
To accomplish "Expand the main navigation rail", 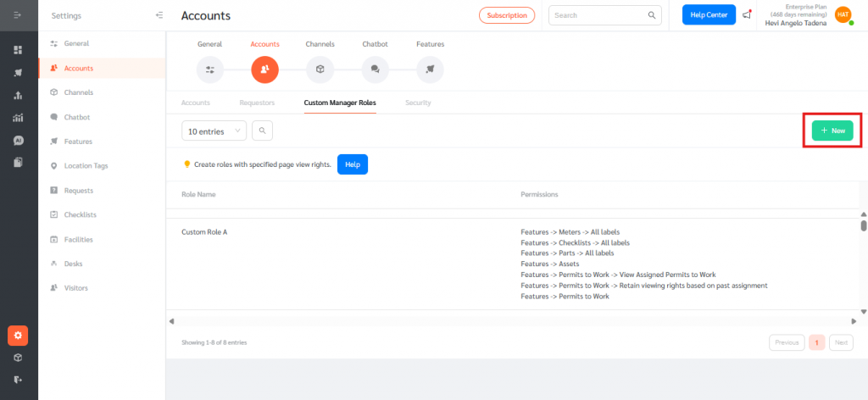I will pos(18,15).
